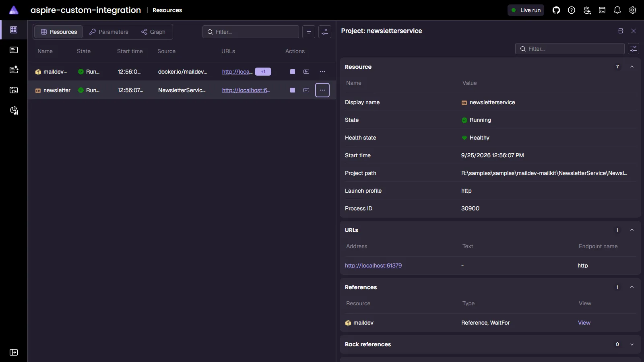Focus the details panel Filter field
The width and height of the screenshot is (644, 362).
coord(570,49)
